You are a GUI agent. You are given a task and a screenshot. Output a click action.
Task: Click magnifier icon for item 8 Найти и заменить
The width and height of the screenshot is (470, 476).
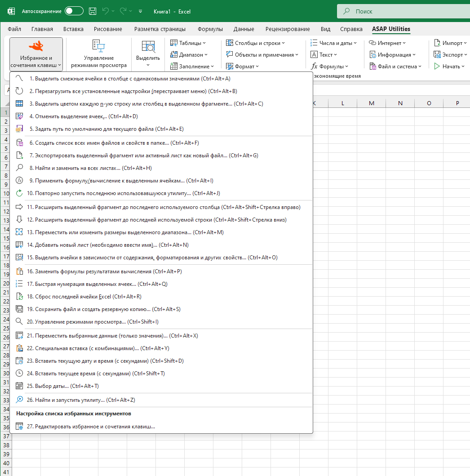coord(19,168)
